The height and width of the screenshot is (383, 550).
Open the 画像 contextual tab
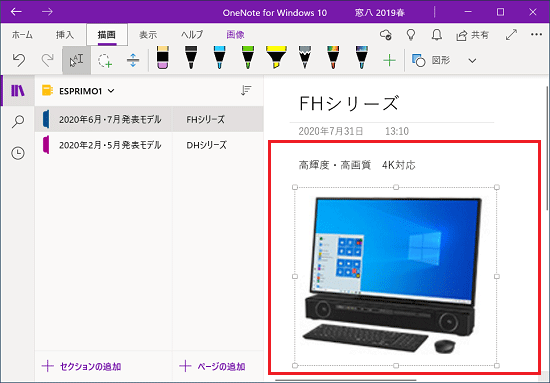click(x=235, y=35)
